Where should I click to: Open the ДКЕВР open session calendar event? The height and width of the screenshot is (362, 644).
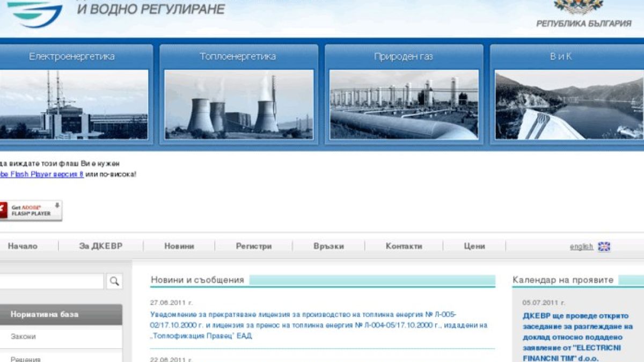click(x=579, y=337)
